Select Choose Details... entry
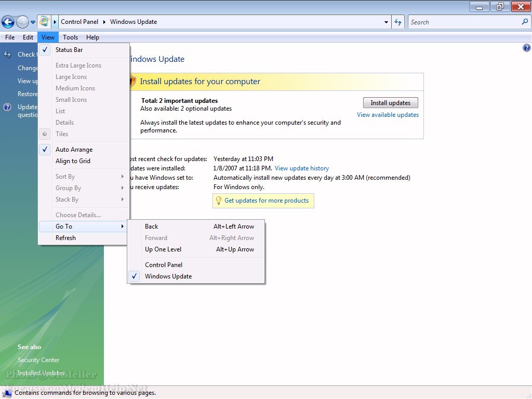 pyautogui.click(x=84, y=215)
